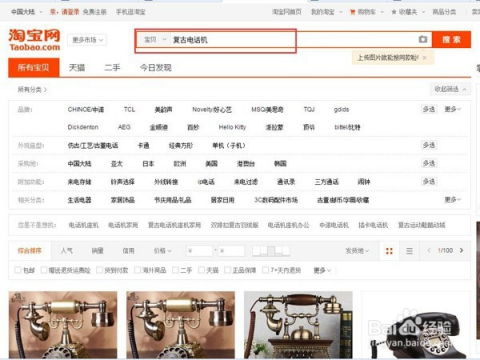This screenshot has height=360, width=480.
Task: Filter by brand TCL
Action: 129,109
